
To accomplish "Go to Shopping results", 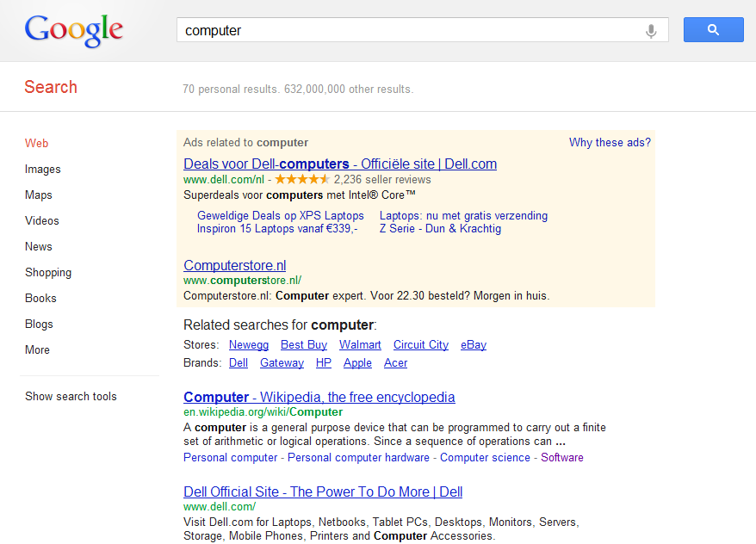I will click(48, 273).
